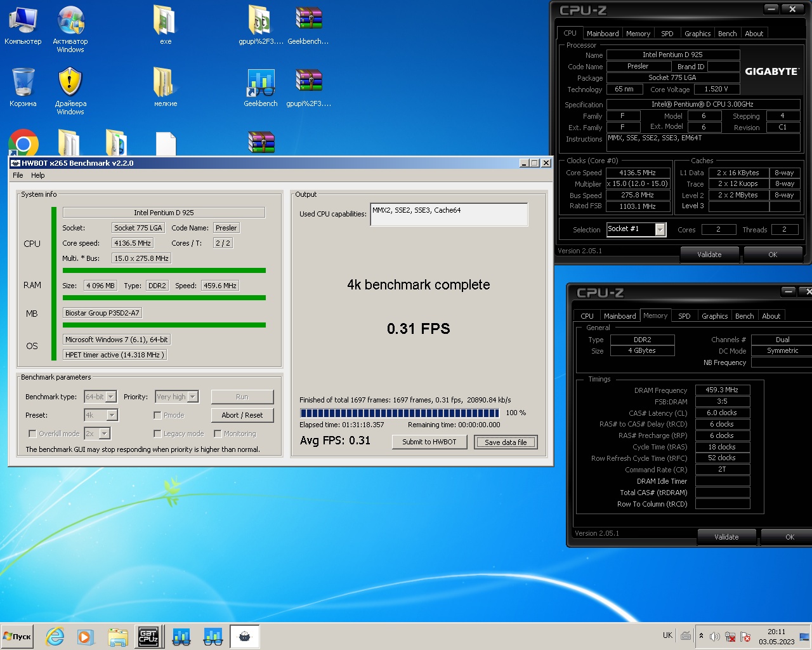The width and height of the screenshot is (812, 650).
Task: Click Submit to HWBOT button
Action: (x=429, y=442)
